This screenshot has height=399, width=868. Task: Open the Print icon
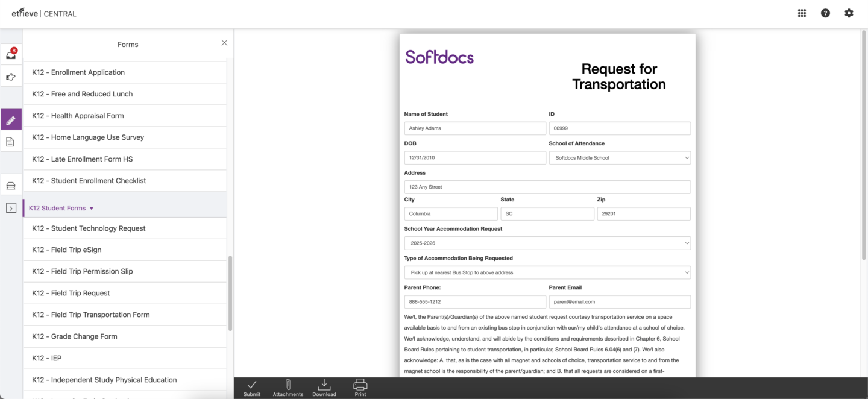(360, 388)
